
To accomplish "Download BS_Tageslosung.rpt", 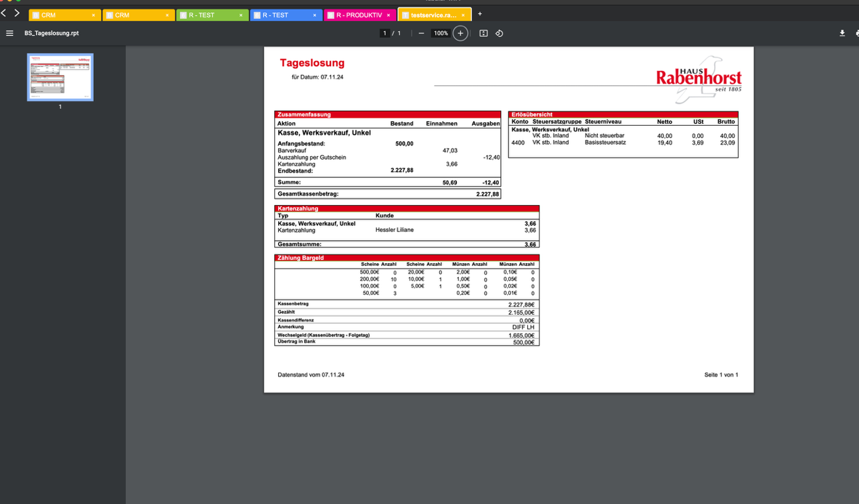I will [x=842, y=32].
